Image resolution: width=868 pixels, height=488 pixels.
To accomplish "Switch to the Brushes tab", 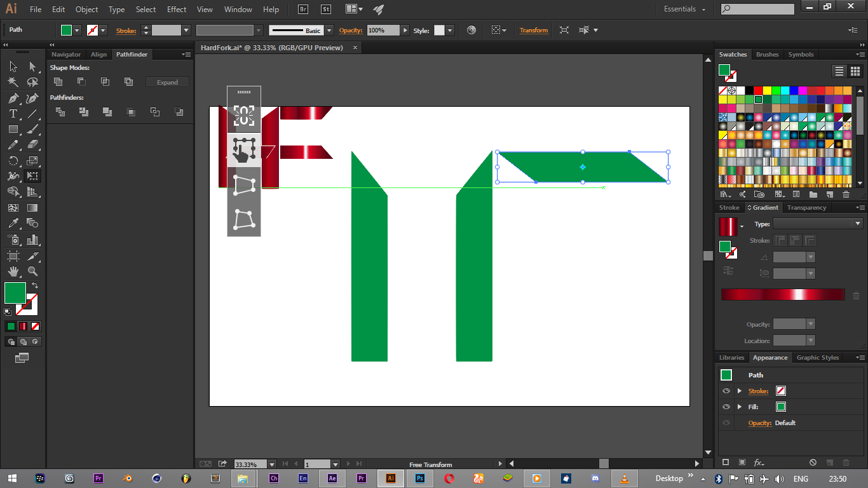I will (767, 55).
